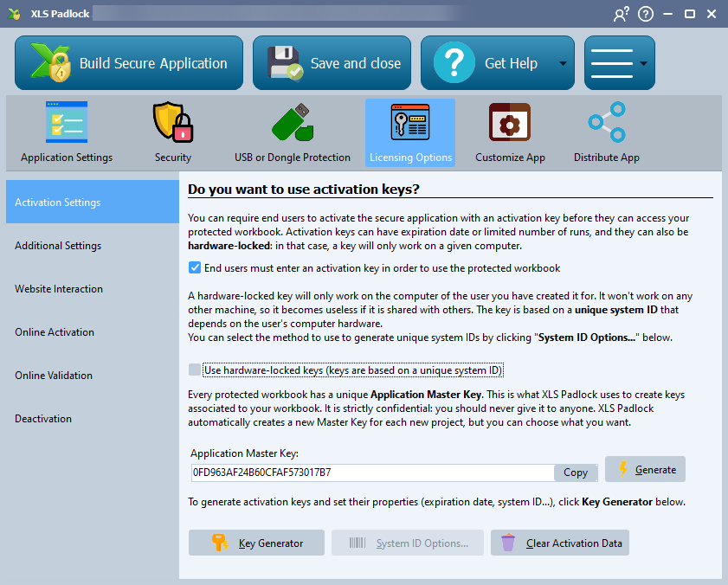Click Build Secure Application button
The height and width of the screenshot is (585, 728).
coord(130,63)
